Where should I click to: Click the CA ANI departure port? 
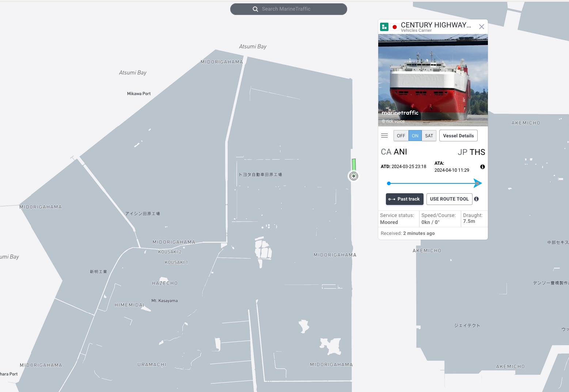[x=394, y=152]
